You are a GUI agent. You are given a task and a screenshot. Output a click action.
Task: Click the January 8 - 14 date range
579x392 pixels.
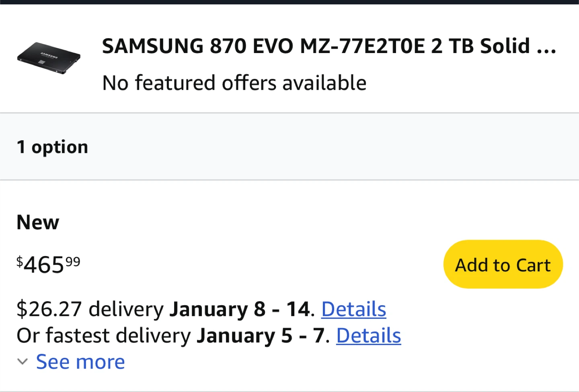click(239, 309)
